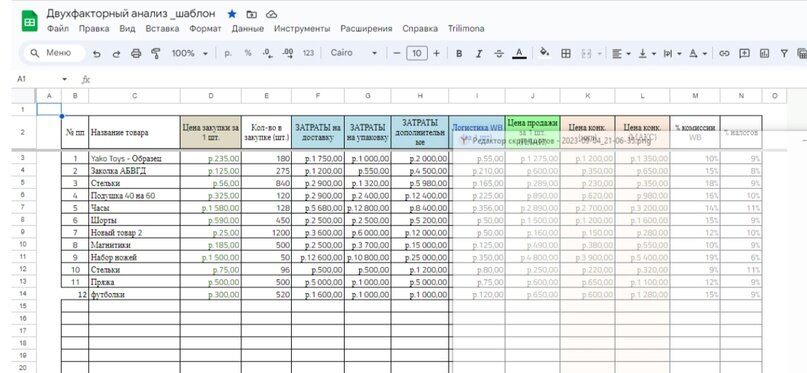Open the Инструменты menu
Image resolution: width=807 pixels, height=373 pixels.
point(302,29)
